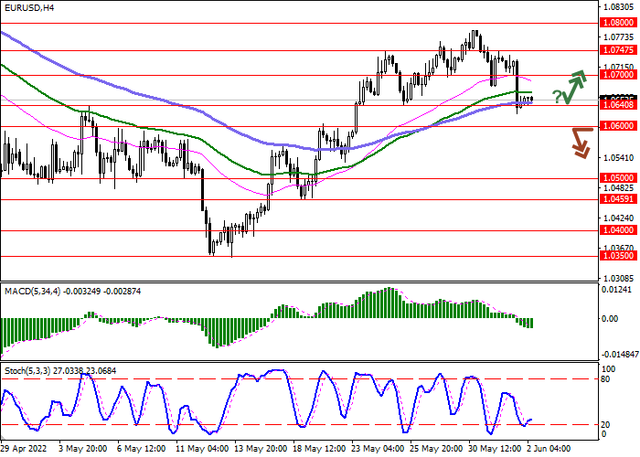Image resolution: width=640 pixels, height=457 pixels.
Task: Select the 1.03500 red price level label
Action: point(619,256)
